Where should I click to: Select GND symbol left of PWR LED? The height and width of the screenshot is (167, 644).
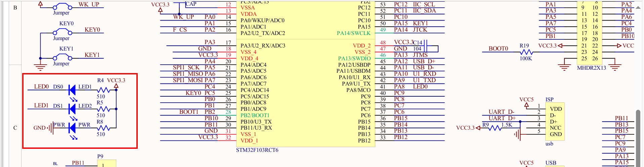(50, 128)
